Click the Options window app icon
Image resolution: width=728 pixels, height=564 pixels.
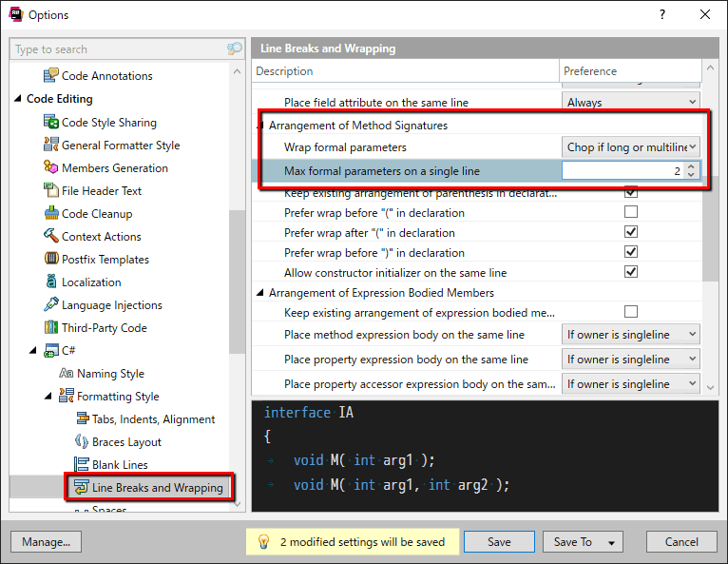click(16, 14)
